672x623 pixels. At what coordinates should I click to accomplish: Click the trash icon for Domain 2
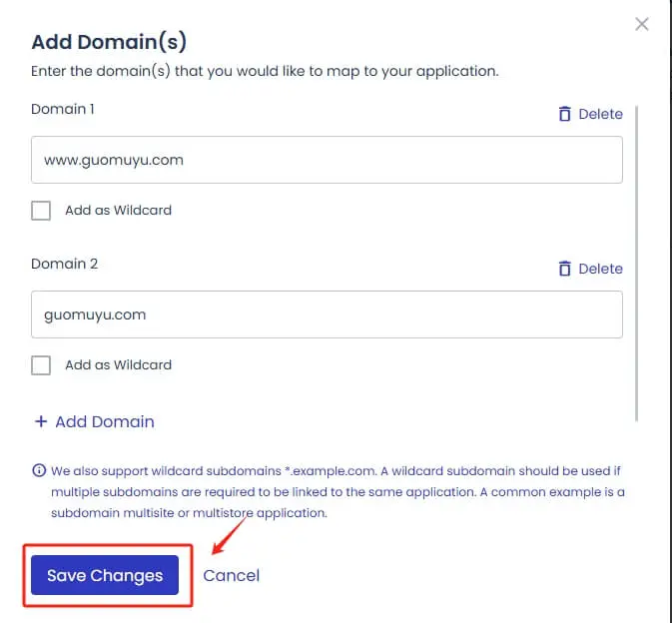pyautogui.click(x=565, y=269)
